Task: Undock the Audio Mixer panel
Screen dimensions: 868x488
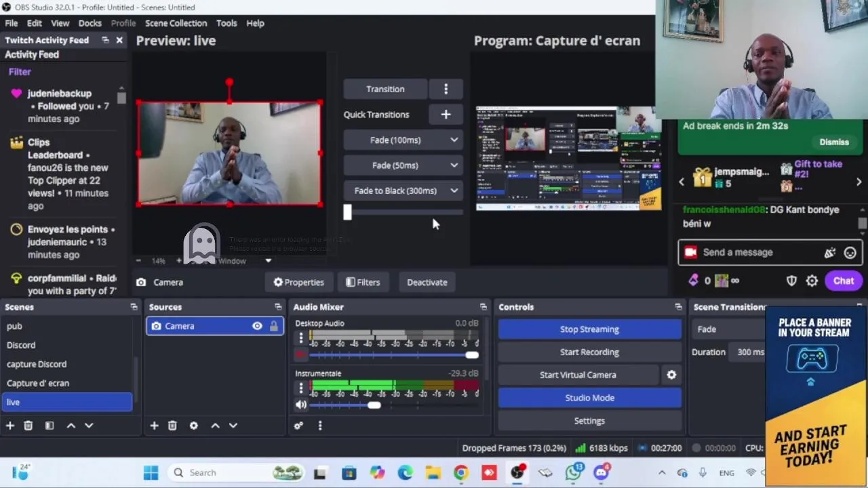Action: [483, 307]
